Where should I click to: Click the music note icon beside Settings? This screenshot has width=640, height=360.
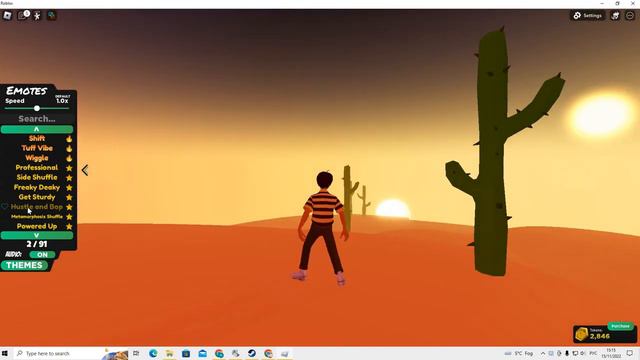[615, 16]
